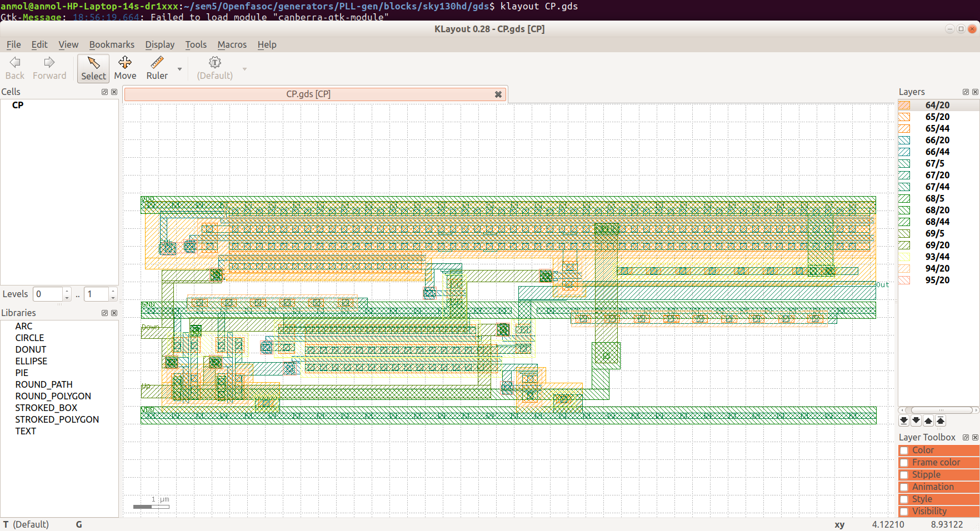
Task: Open the Ruler mode dropdown arrow
Action: tap(179, 68)
